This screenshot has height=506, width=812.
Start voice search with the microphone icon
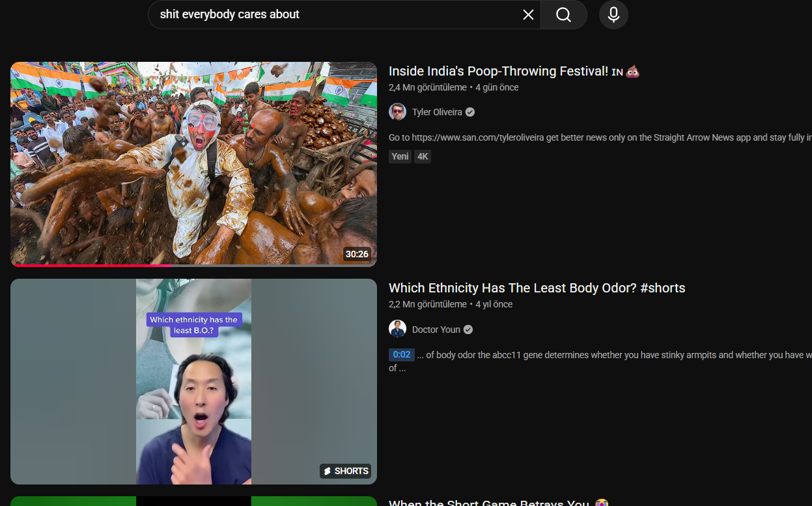point(613,15)
